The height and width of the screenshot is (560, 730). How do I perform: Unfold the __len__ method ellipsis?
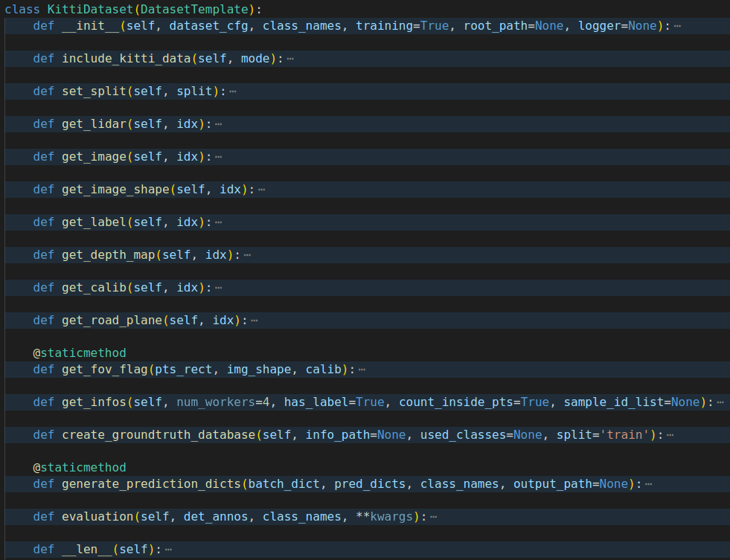click(168, 550)
